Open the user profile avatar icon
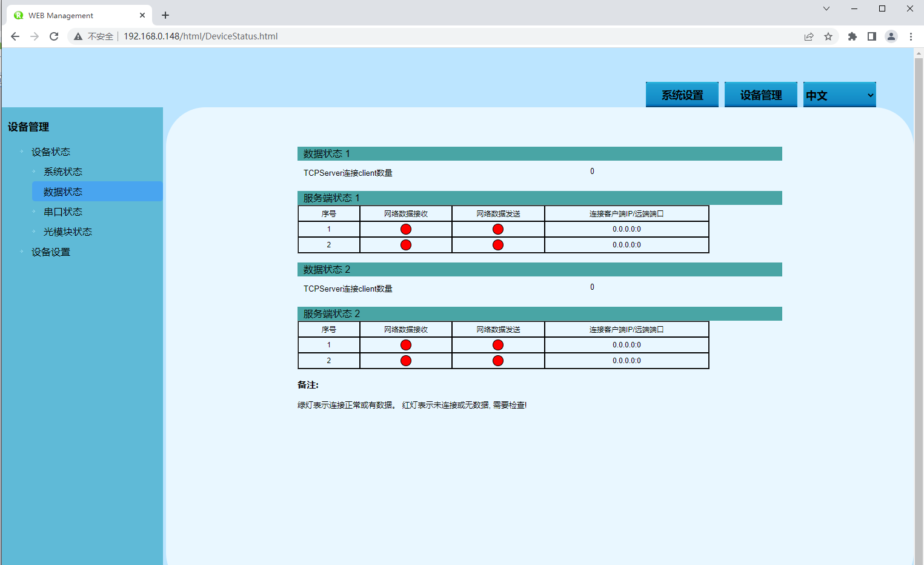This screenshot has width=924, height=565. [891, 36]
